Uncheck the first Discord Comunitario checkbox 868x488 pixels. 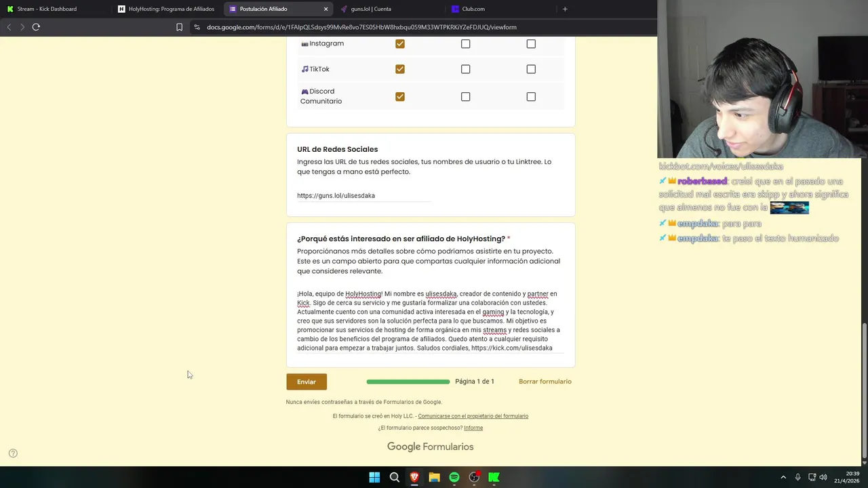coord(400,97)
